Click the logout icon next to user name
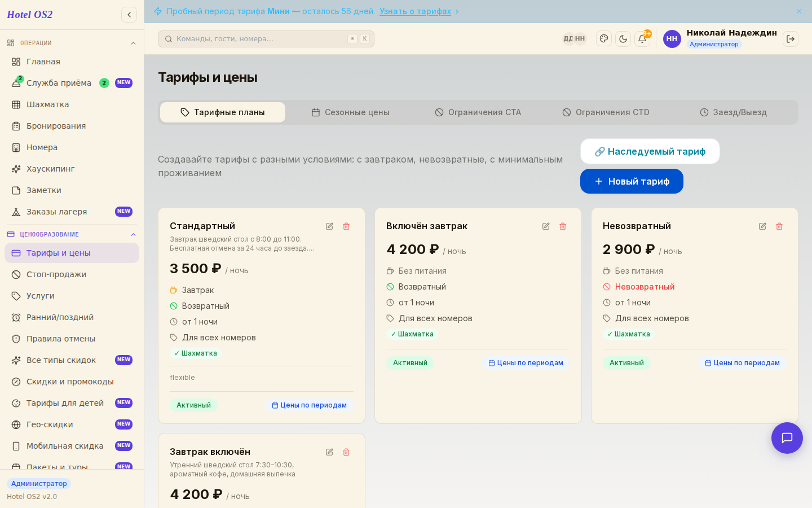 (791, 39)
